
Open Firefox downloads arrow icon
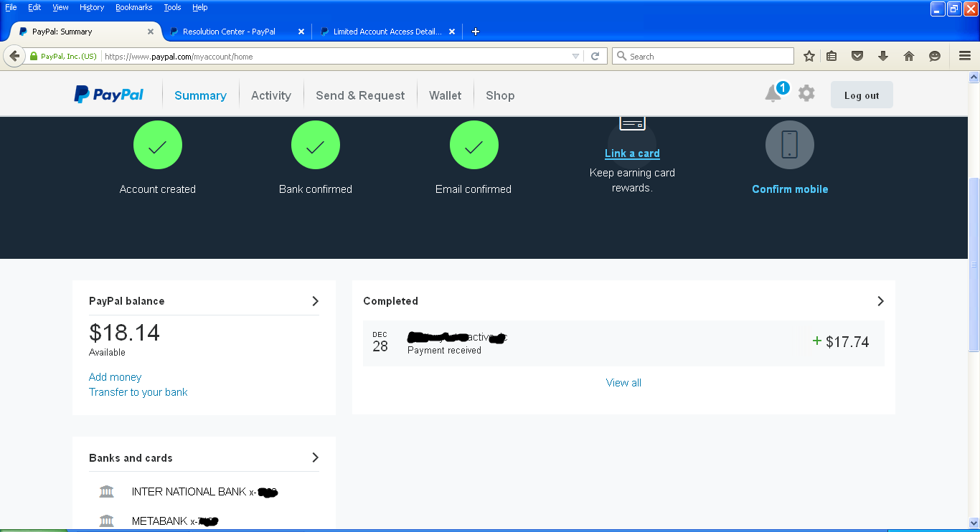pyautogui.click(x=883, y=56)
